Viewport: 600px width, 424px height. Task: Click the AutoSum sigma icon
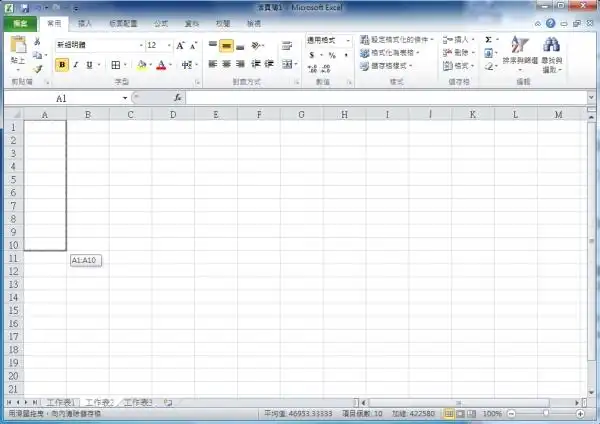point(489,40)
